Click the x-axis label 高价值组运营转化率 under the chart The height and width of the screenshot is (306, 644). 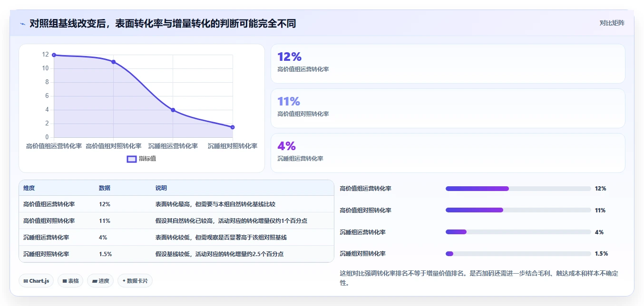(54, 146)
